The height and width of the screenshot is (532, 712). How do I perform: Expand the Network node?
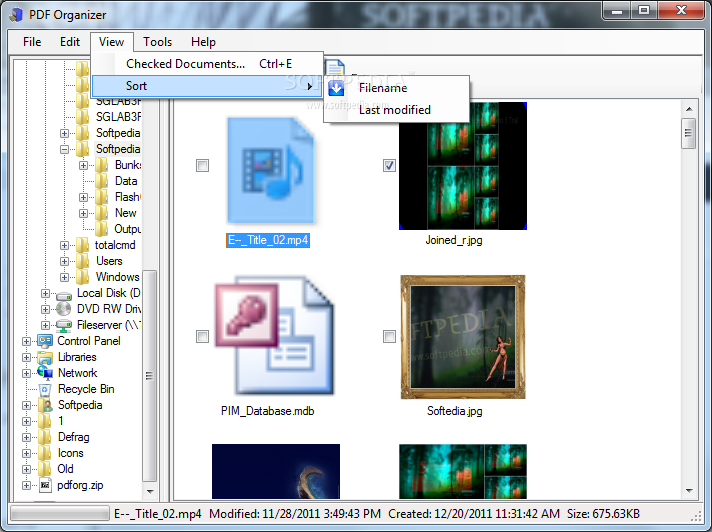[x=26, y=373]
